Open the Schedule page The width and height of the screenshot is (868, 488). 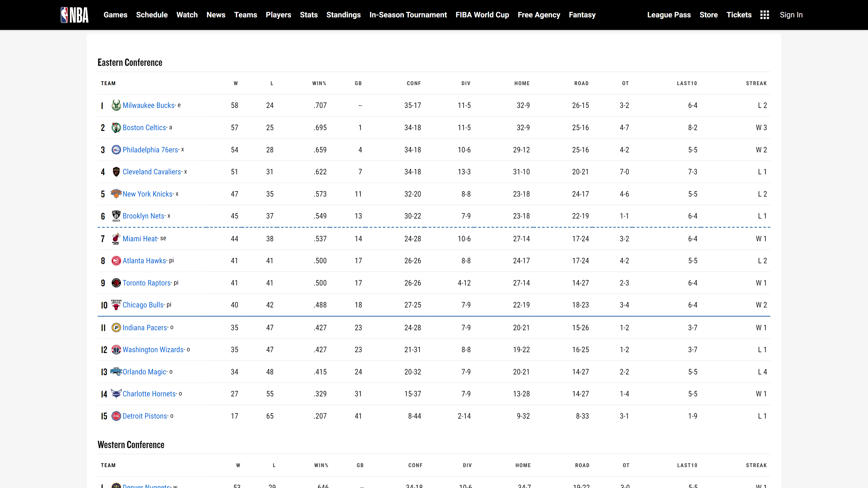click(x=152, y=15)
